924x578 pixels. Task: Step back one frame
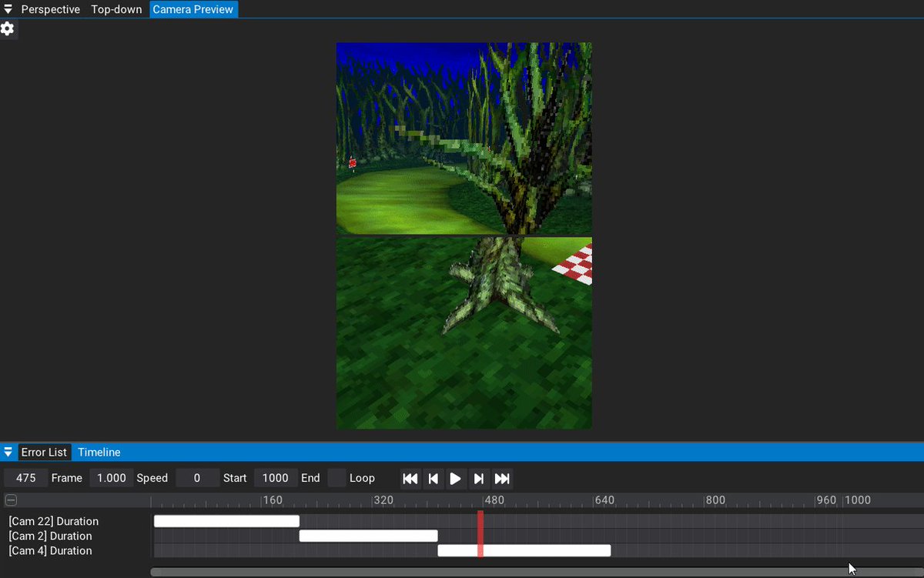pos(434,479)
